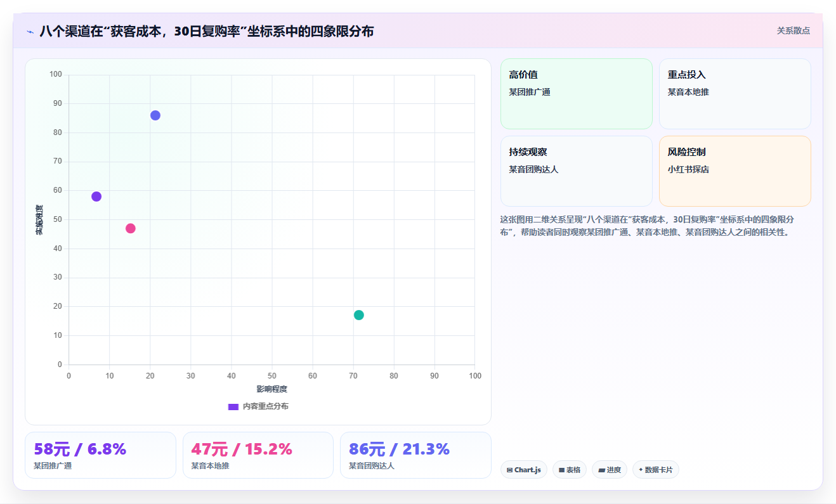Click the 数据卡片 tag
This screenshot has height=504, width=836.
tap(656, 470)
